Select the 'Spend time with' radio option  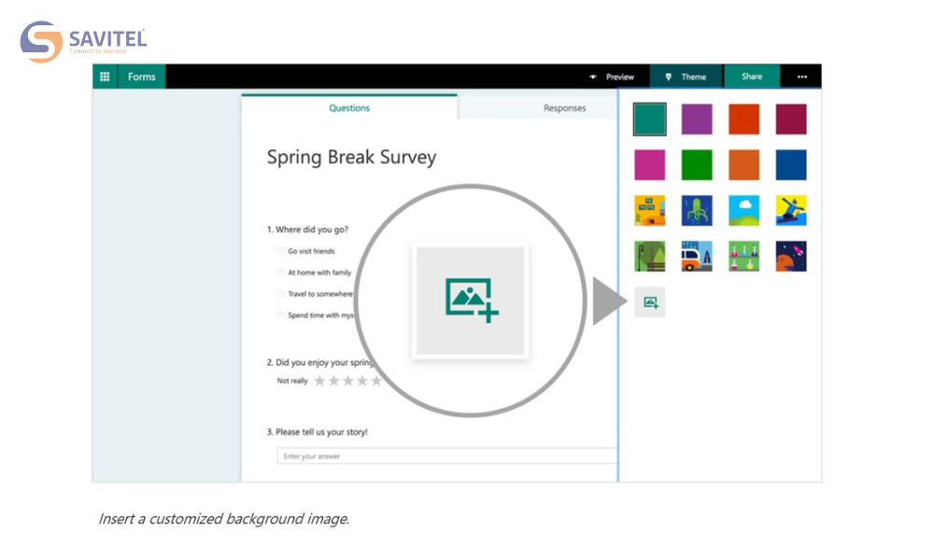tap(280, 315)
